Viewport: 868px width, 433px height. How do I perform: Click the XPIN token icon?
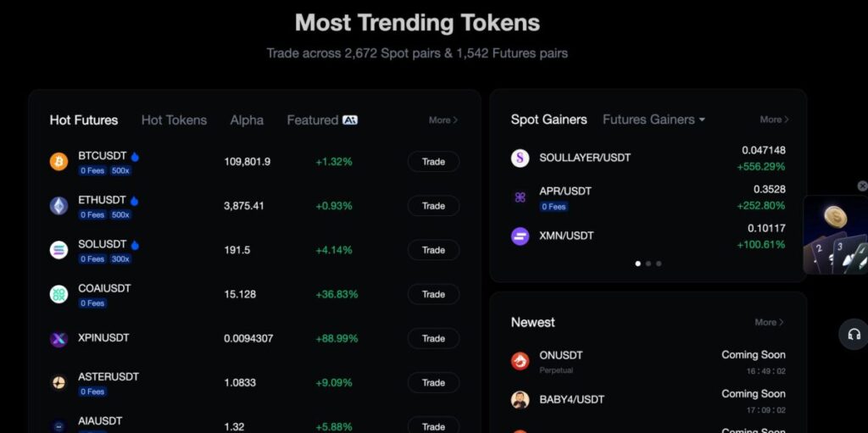pyautogui.click(x=58, y=339)
